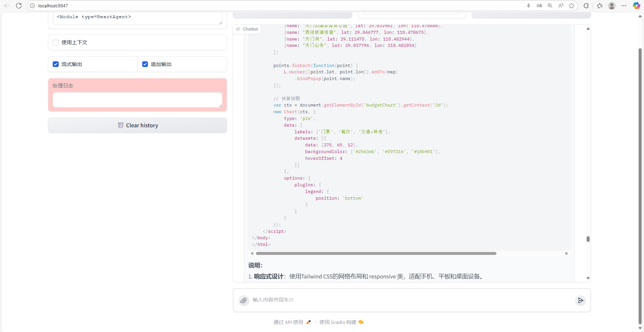Click the trash icon on Clear history
The width and height of the screenshot is (644, 332).
(121, 125)
